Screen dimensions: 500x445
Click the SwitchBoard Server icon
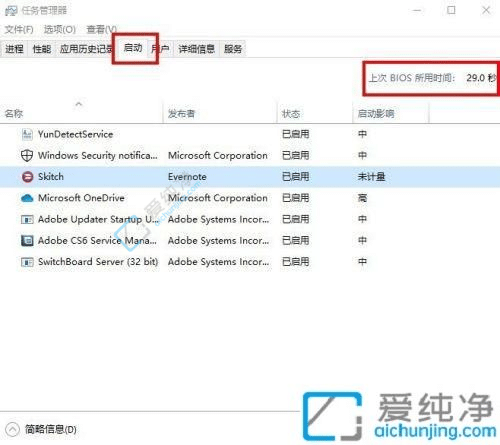point(27,262)
